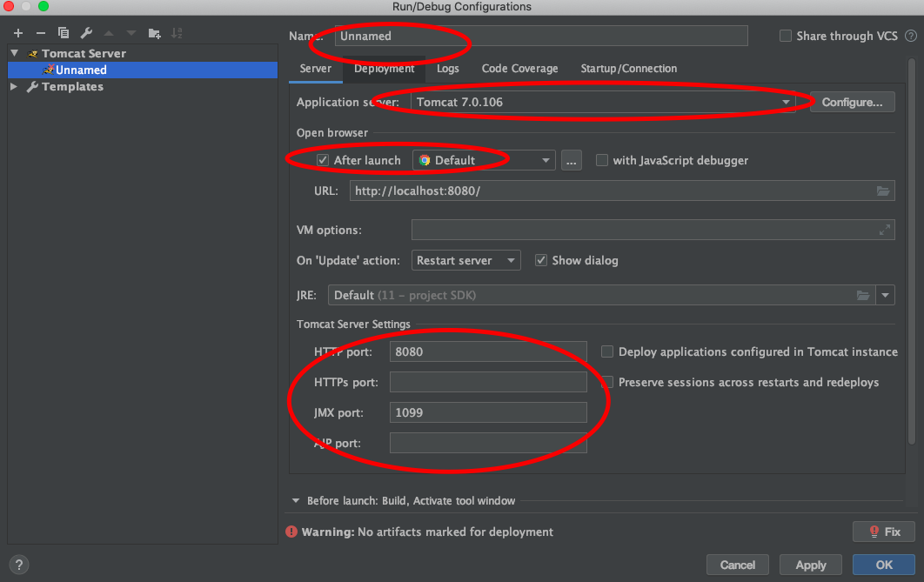This screenshot has width=924, height=582.
Task: Click Cancel button
Action: tap(737, 565)
